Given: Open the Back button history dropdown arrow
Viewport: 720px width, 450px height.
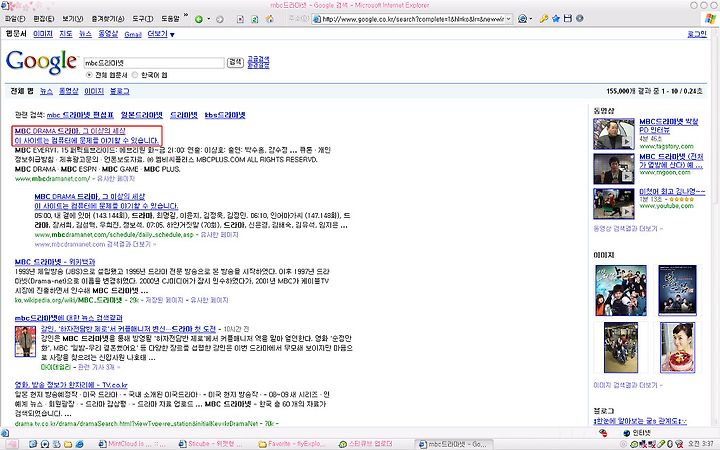Looking at the screenshot, I should point(208,19).
